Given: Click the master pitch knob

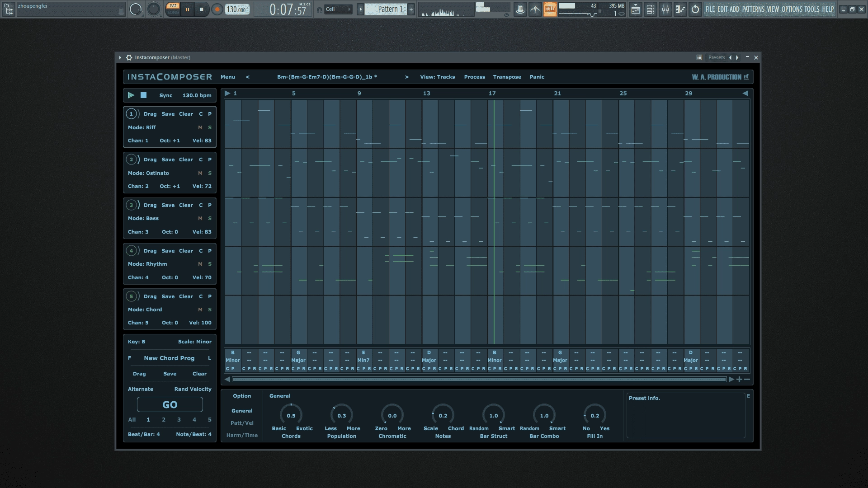Looking at the screenshot, I should click(154, 9).
